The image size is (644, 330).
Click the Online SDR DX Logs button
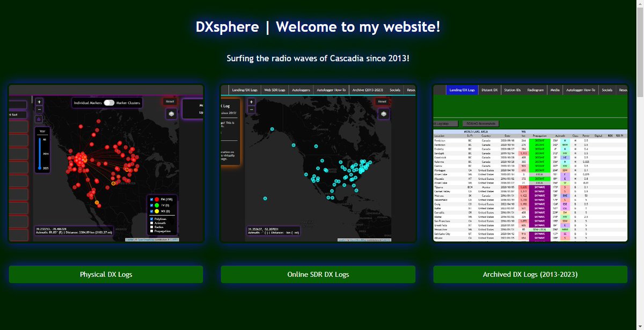coord(318,274)
